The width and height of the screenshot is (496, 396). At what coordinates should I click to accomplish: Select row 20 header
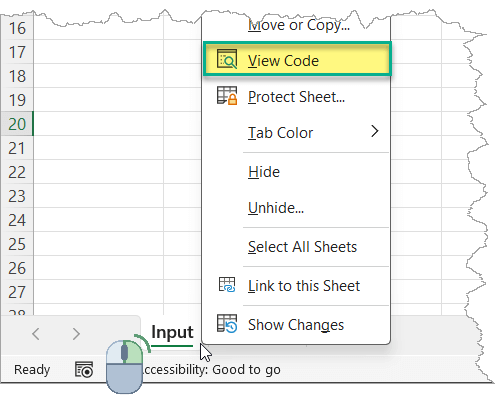click(17, 124)
